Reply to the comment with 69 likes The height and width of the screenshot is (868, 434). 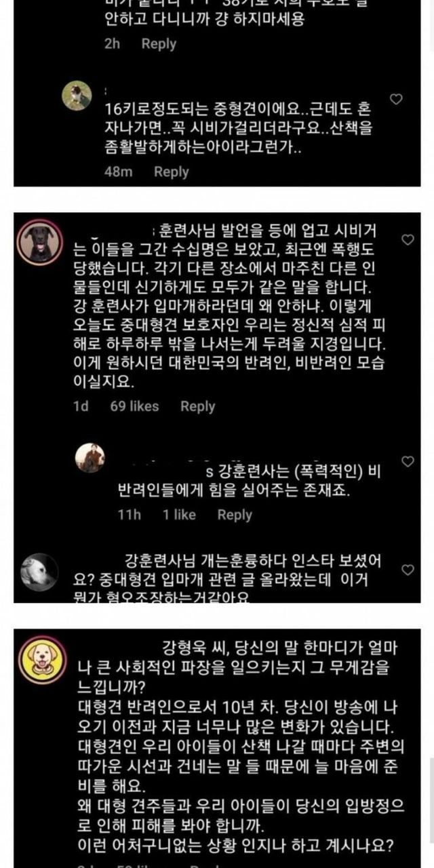coord(197,406)
